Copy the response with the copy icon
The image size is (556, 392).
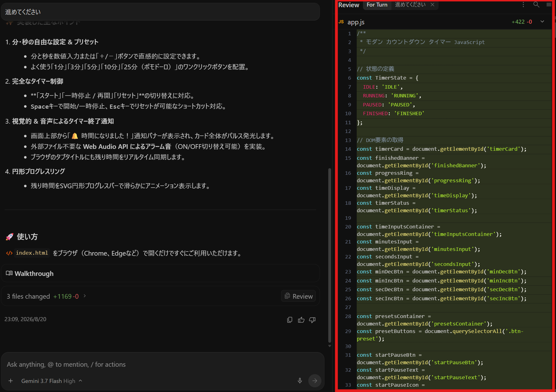click(x=290, y=320)
